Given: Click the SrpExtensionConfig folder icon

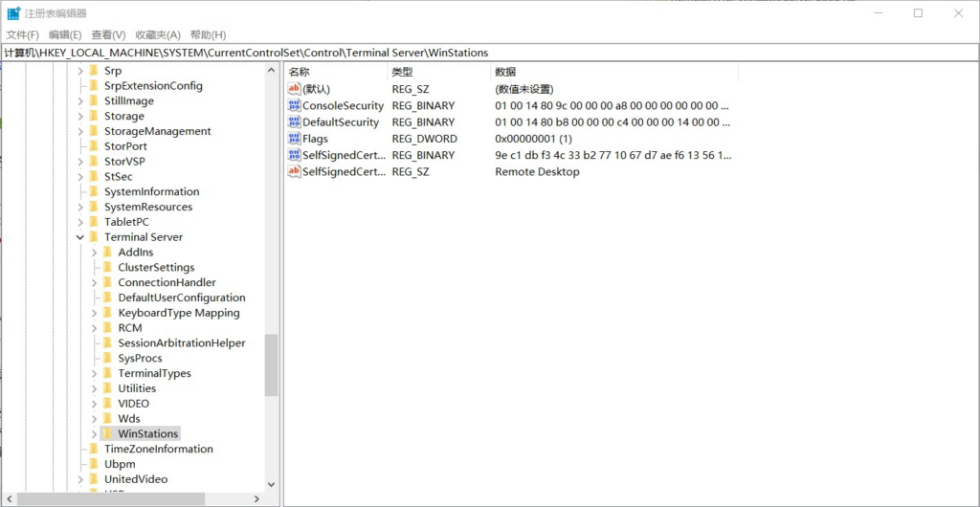Looking at the screenshot, I should pos(94,85).
